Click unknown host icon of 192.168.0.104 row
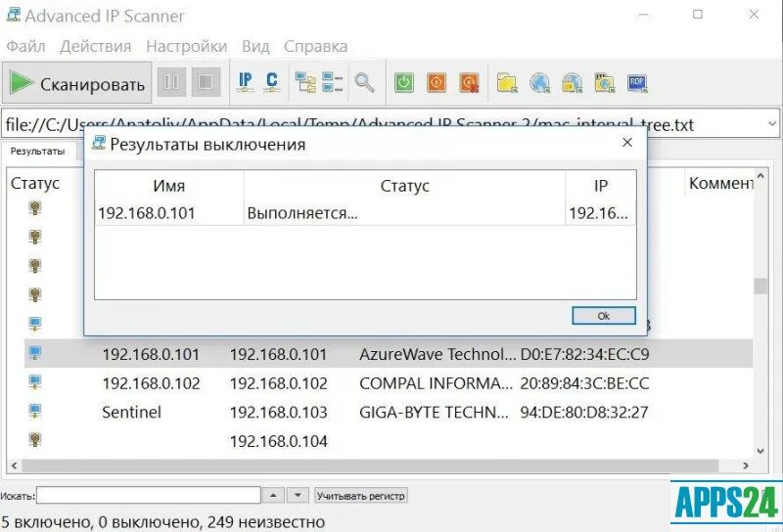Image resolution: width=783 pixels, height=532 pixels. click(x=35, y=440)
